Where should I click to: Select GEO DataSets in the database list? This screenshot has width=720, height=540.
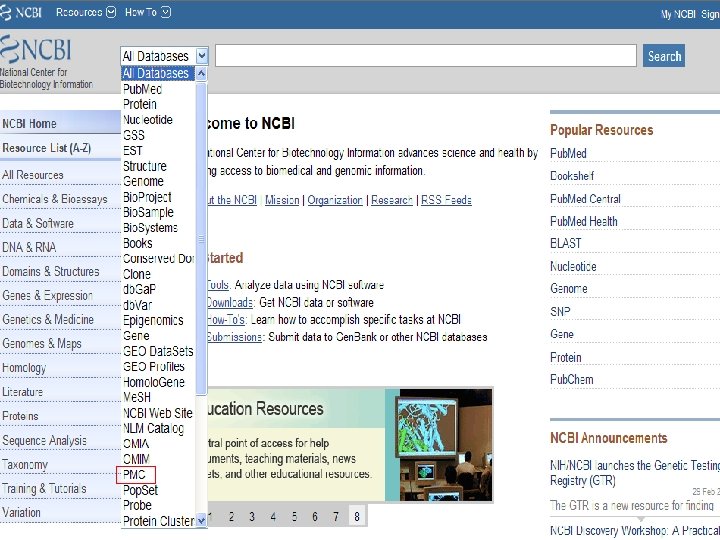pos(158,351)
